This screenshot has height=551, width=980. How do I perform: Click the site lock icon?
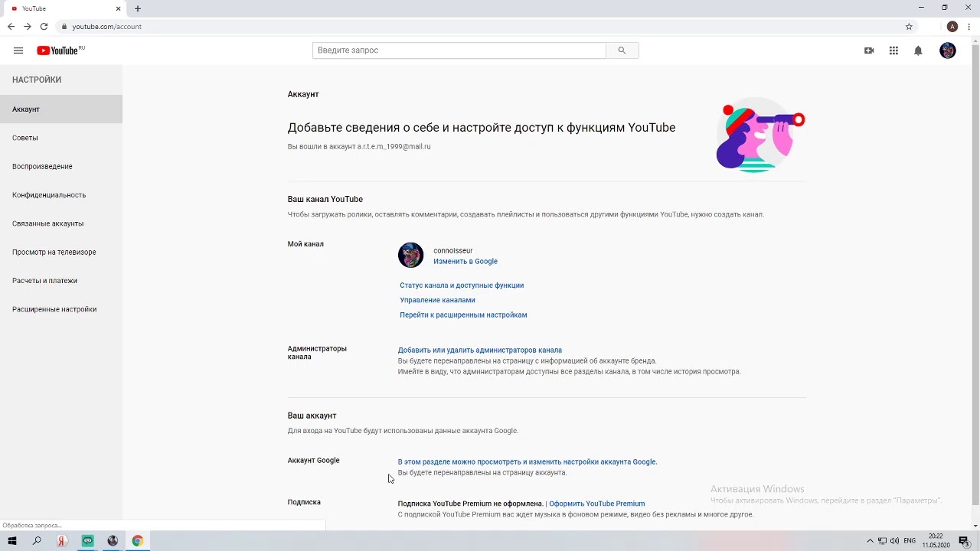point(64,26)
